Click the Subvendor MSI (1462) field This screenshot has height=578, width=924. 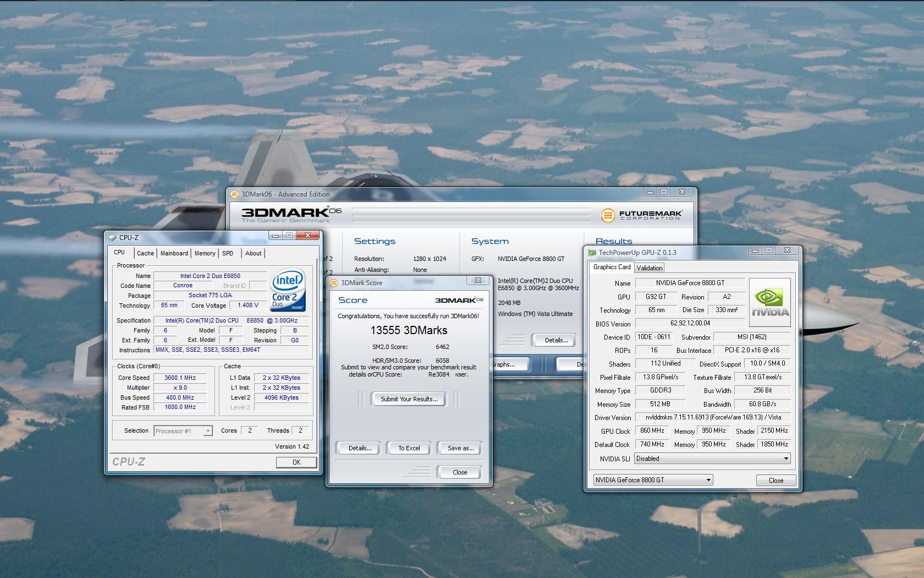click(x=752, y=337)
